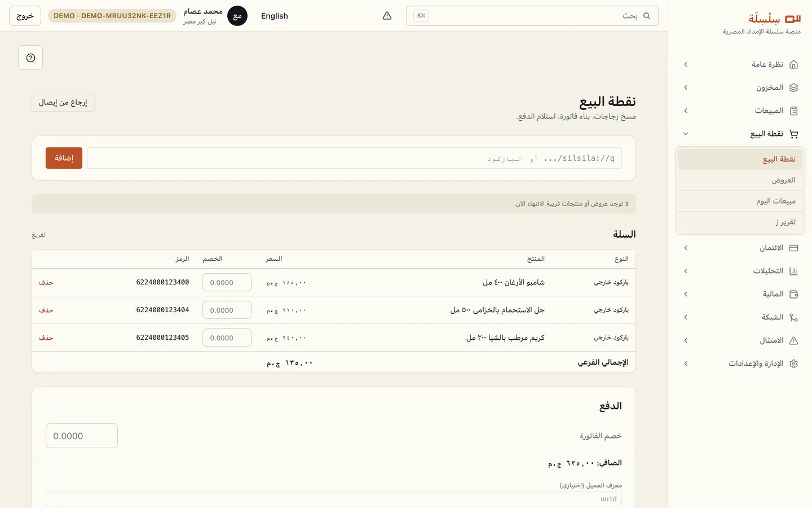The image size is (812, 508).
Task: Expand the نظرة عامة section chevron
Action: coord(686,64)
